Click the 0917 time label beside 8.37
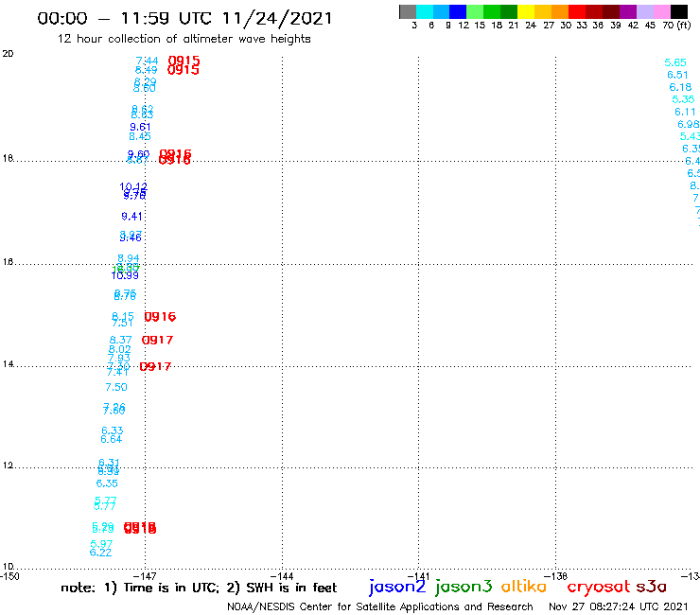Image resolution: width=700 pixels, height=615 pixels. pos(157,340)
